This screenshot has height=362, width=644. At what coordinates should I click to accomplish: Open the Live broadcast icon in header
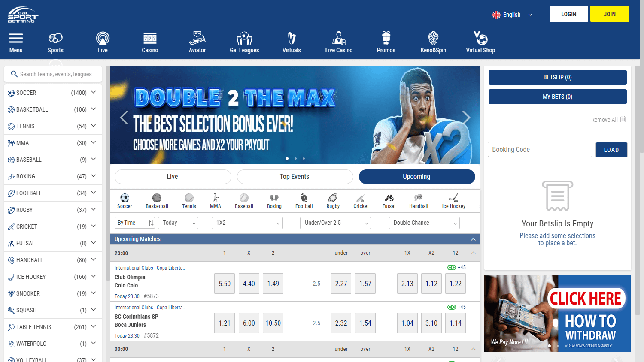103,38
